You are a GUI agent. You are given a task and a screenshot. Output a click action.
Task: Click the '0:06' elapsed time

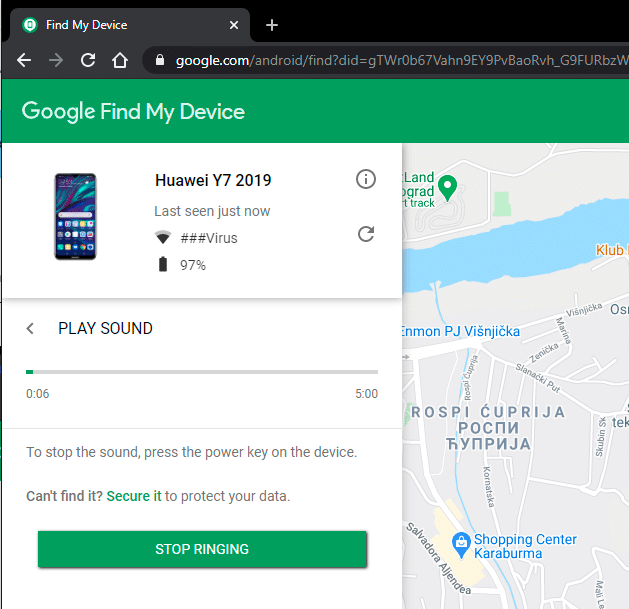(x=37, y=394)
